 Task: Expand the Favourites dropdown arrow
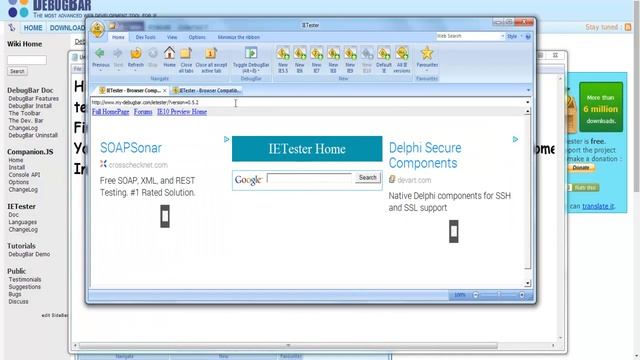coord(427,71)
